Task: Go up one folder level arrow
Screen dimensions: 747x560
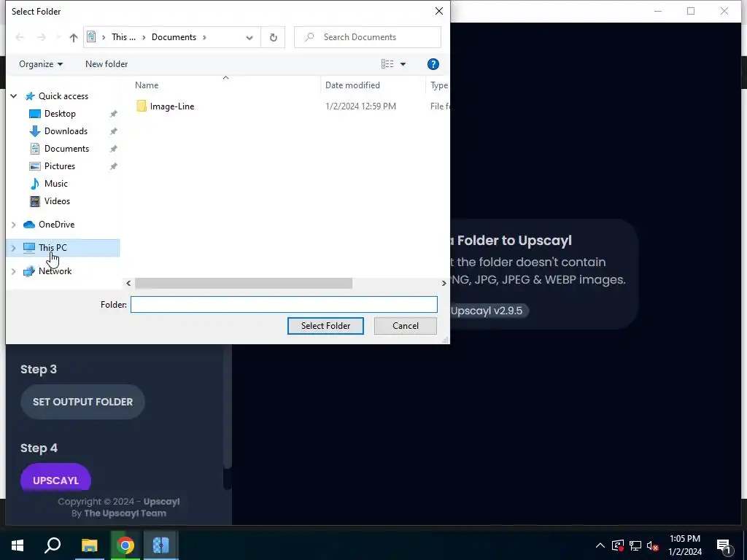Action: click(74, 37)
